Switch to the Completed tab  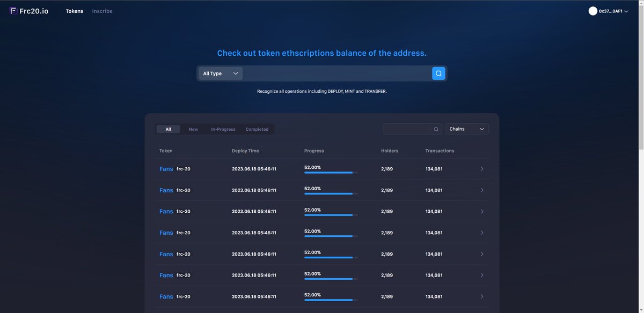(257, 129)
